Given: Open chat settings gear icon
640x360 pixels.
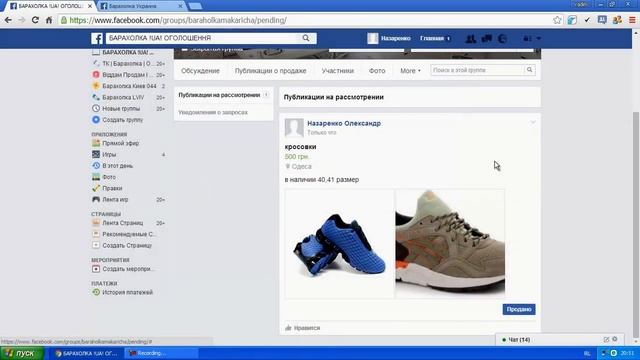Looking at the screenshot, I should (x=615, y=339).
